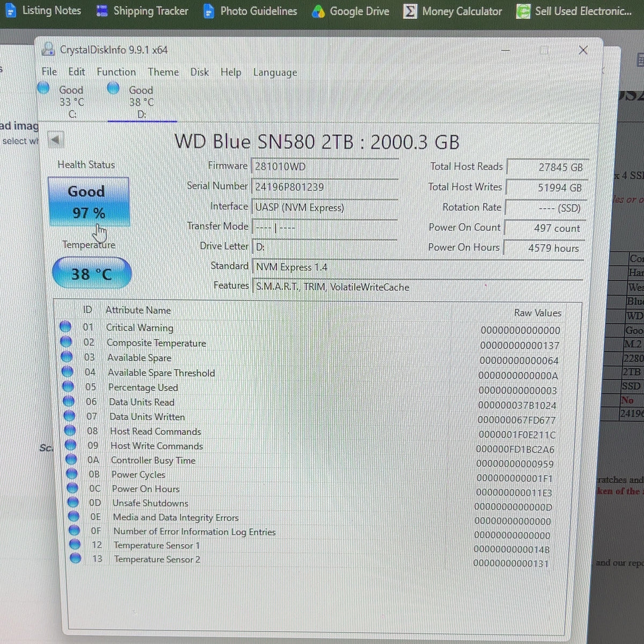Open the Theme menu
This screenshot has height=644, width=644.
[x=163, y=71]
